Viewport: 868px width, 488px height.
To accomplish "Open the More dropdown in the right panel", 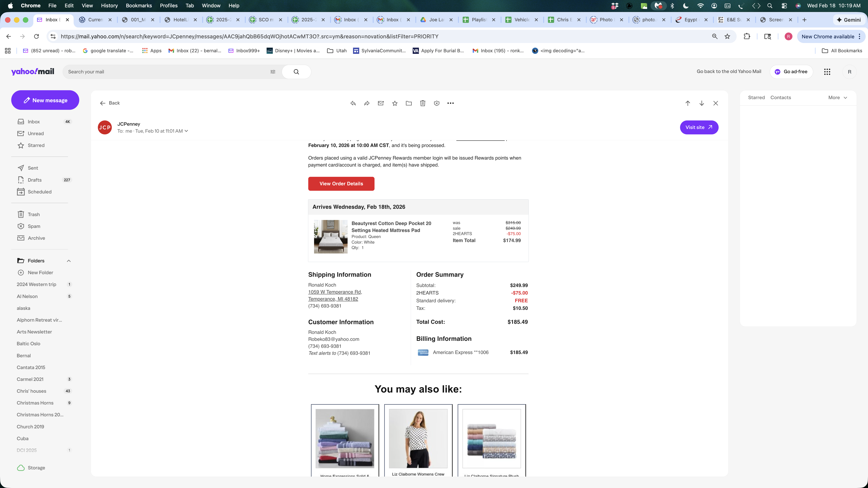I will (x=837, y=98).
